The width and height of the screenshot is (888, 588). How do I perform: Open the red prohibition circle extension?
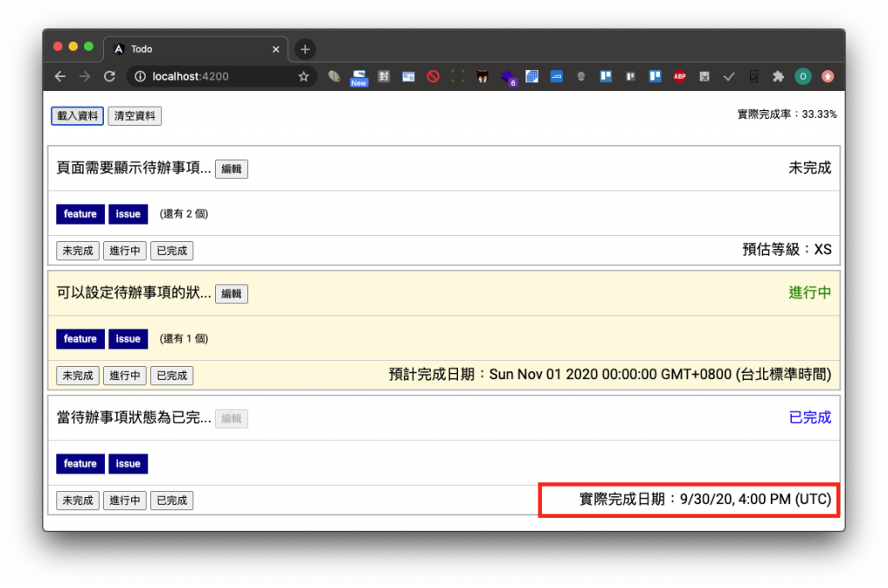(x=434, y=76)
